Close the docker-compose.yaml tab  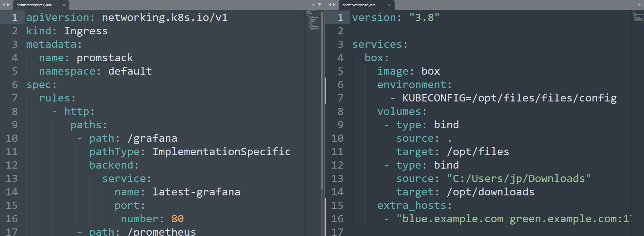click(389, 5)
